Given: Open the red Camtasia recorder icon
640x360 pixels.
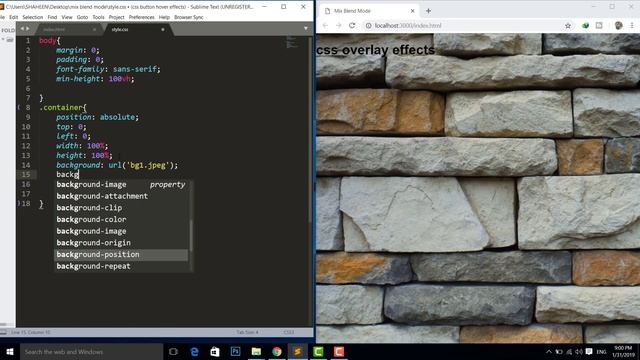Looking at the screenshot, I should [339, 351].
